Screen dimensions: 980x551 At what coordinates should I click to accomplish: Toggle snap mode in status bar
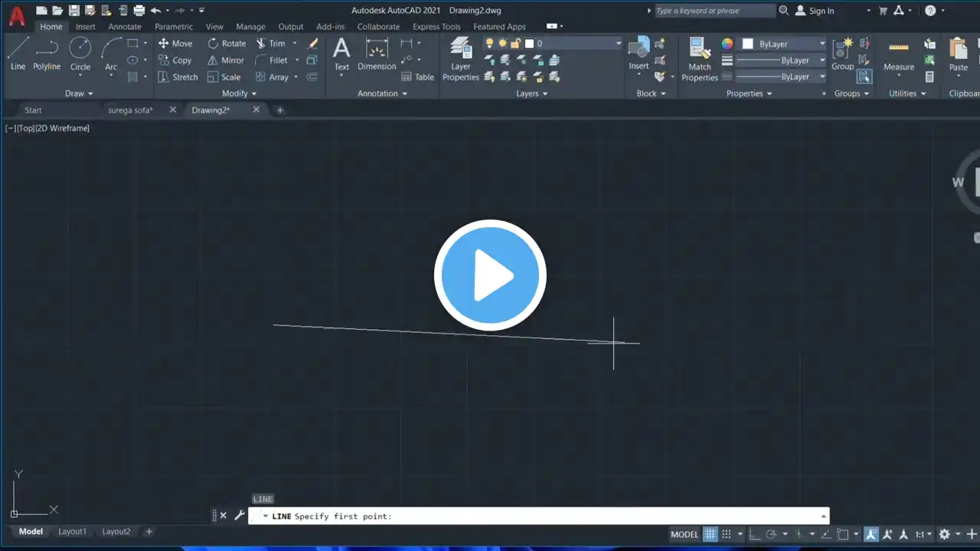point(727,534)
